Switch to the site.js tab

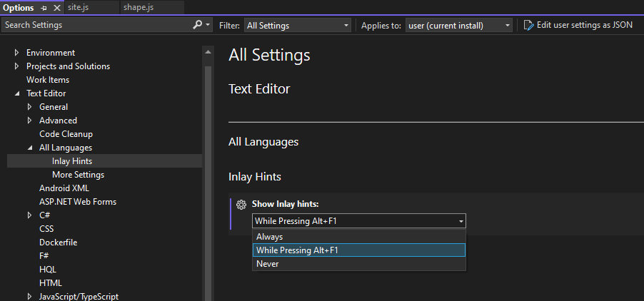coord(79,7)
